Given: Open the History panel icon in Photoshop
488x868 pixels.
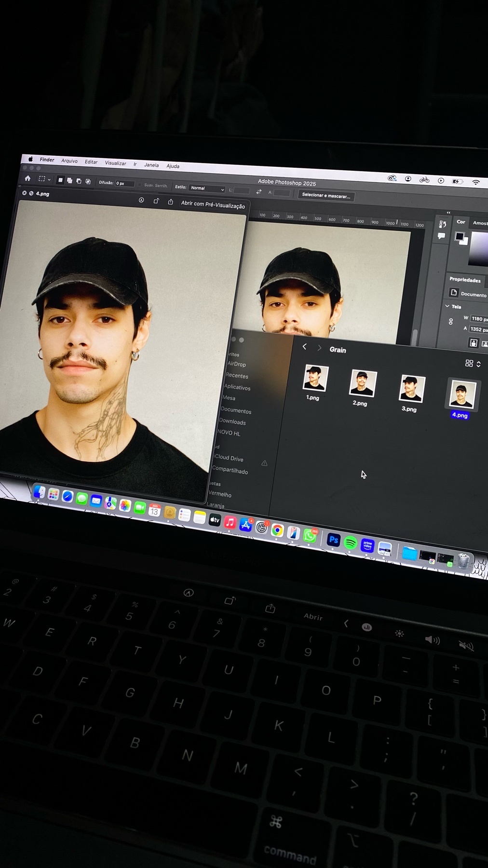Looking at the screenshot, I should (x=442, y=224).
